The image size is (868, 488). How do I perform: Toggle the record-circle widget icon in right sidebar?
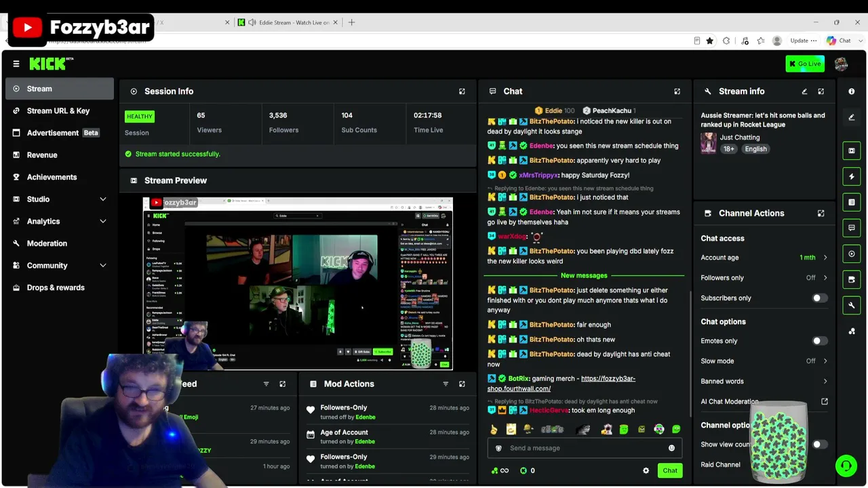coord(852,253)
